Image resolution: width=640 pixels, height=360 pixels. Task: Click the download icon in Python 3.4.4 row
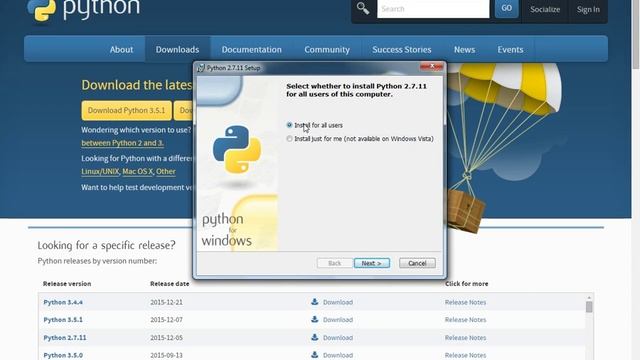click(x=315, y=302)
